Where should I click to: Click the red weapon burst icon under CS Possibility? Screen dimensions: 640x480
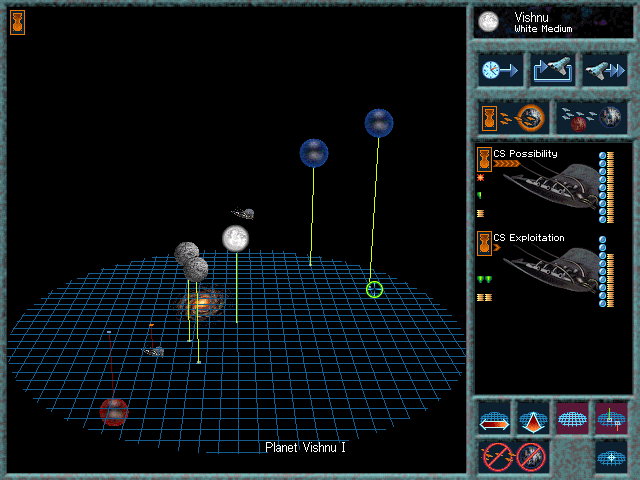pos(480,178)
